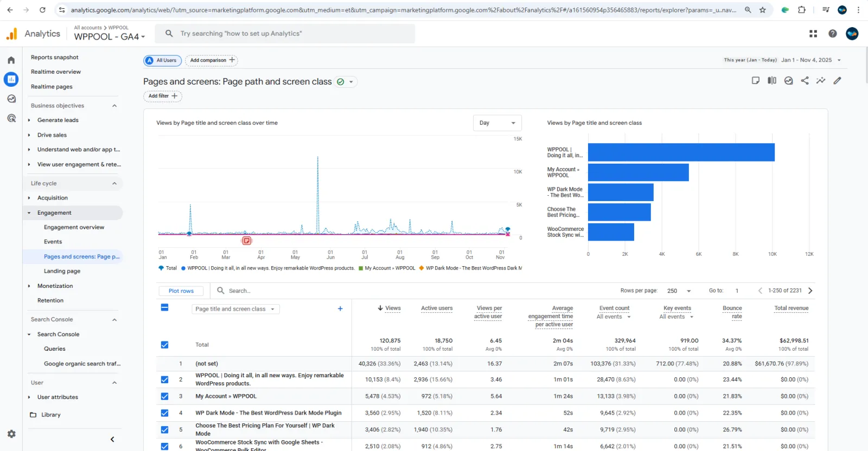868x451 pixels.
Task: Open Engagement overview report
Action: coord(74,227)
